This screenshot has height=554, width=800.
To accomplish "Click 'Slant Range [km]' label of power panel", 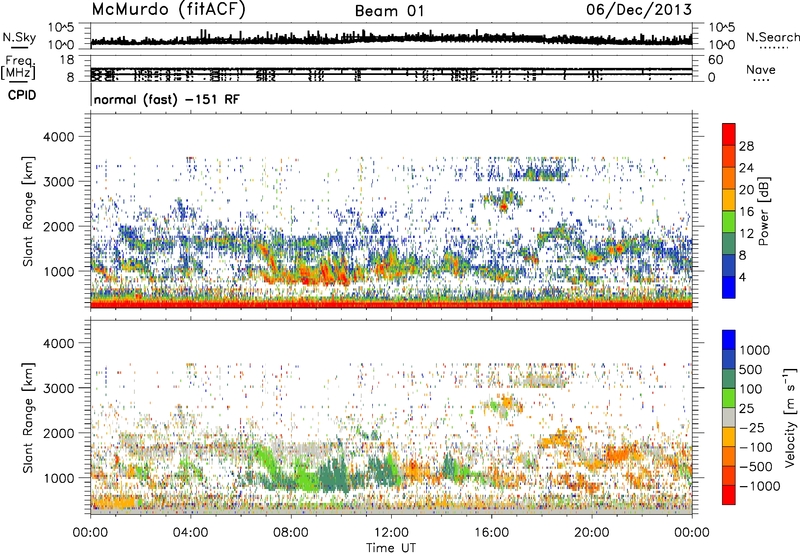I will [28, 211].
